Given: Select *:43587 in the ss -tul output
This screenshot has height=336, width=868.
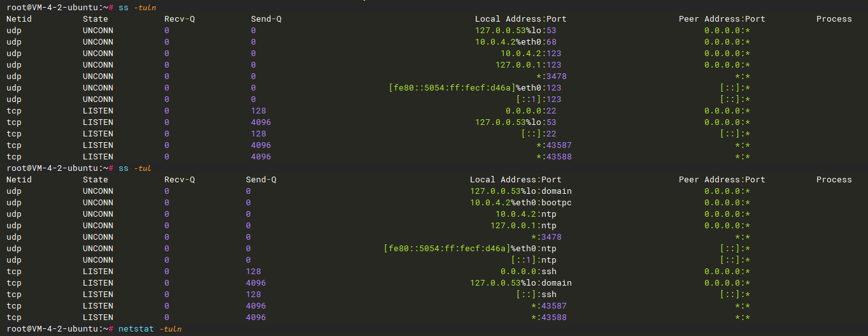Looking at the screenshot, I should tap(548, 306).
